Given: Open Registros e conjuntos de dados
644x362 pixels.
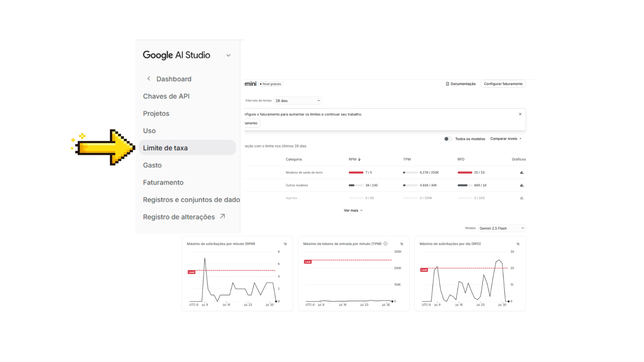Looking at the screenshot, I should point(192,200).
